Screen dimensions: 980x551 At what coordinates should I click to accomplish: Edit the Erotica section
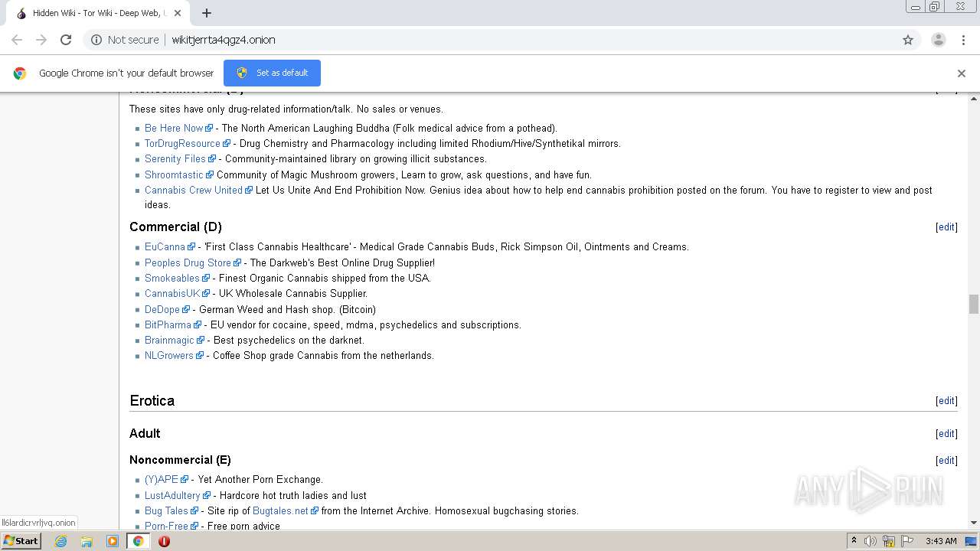coord(946,401)
